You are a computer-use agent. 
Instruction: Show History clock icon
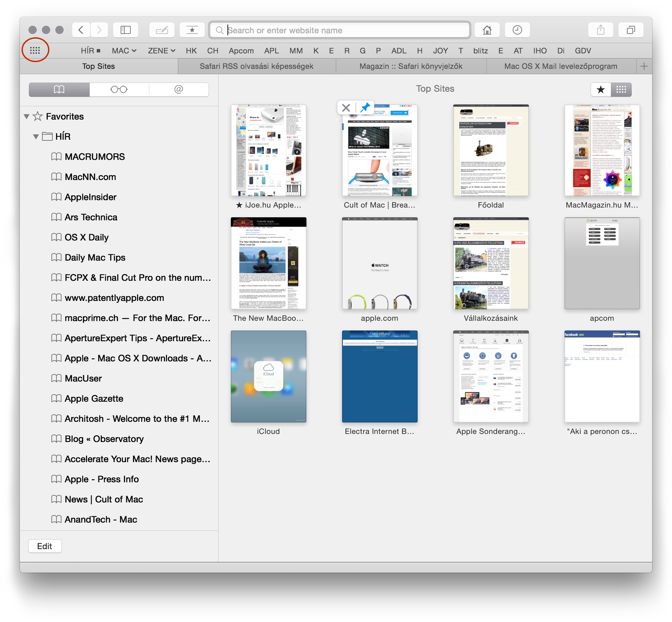pos(517,30)
